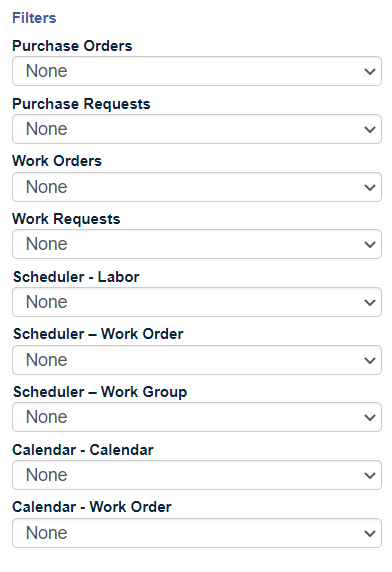Click chevron arrow in Scheduler – Work Order select

[x=370, y=360]
